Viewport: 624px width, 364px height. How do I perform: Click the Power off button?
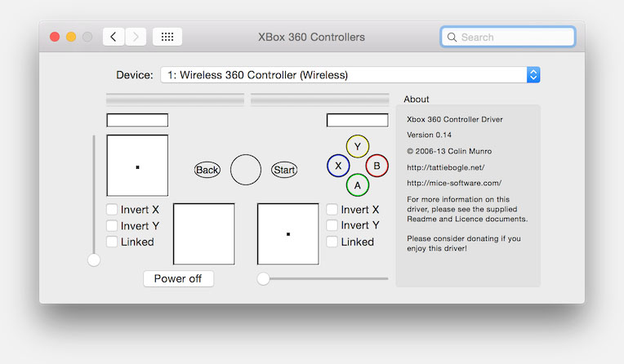pyautogui.click(x=178, y=278)
